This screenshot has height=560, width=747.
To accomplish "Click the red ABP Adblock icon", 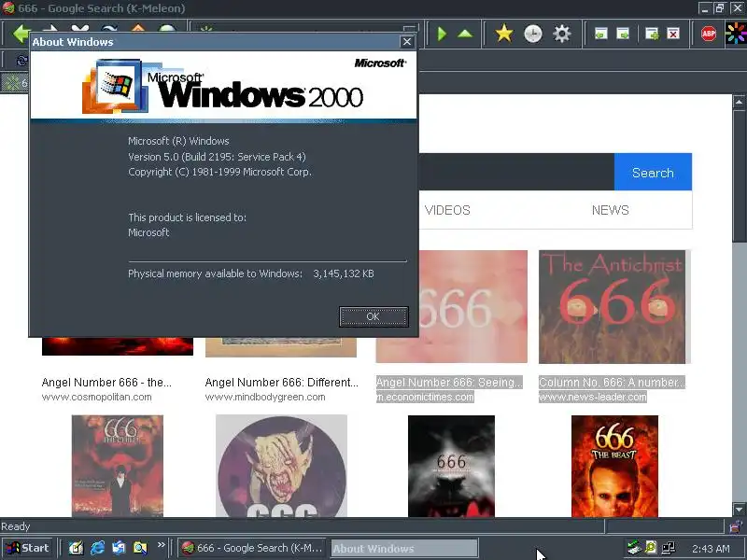I will pyautogui.click(x=709, y=34).
